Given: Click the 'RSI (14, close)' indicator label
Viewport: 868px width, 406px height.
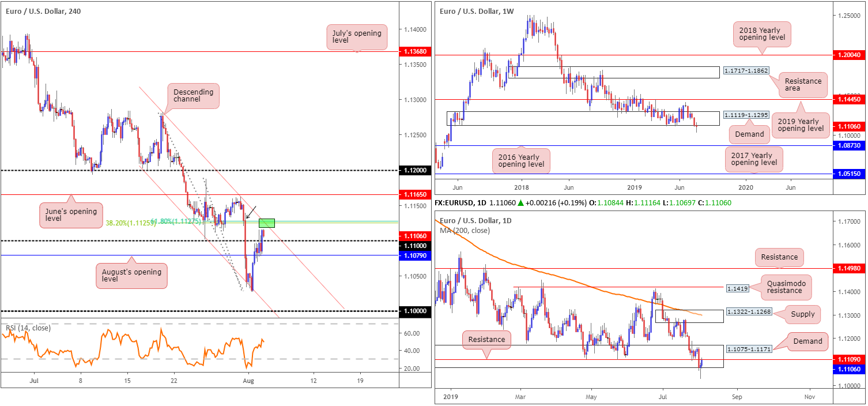Looking at the screenshot, I should (x=28, y=328).
